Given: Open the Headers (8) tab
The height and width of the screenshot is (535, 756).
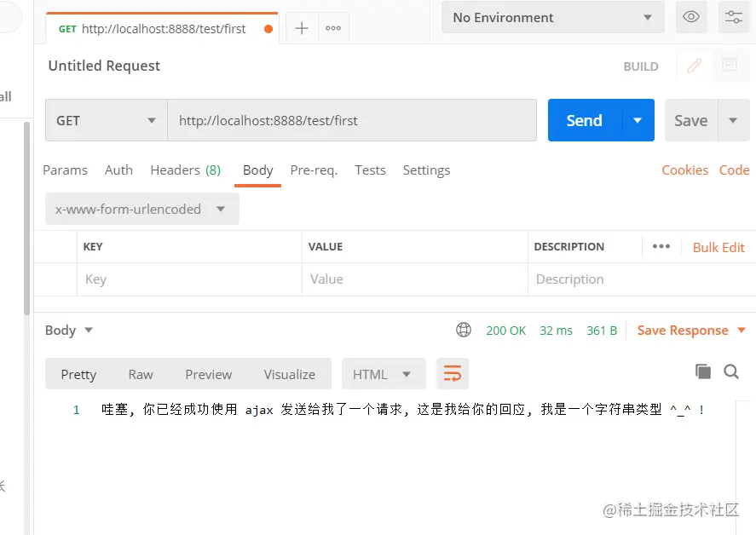Looking at the screenshot, I should tap(186, 170).
